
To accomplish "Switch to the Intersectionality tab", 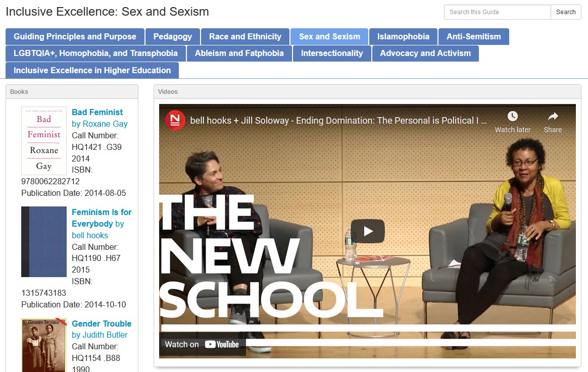I will coord(332,53).
